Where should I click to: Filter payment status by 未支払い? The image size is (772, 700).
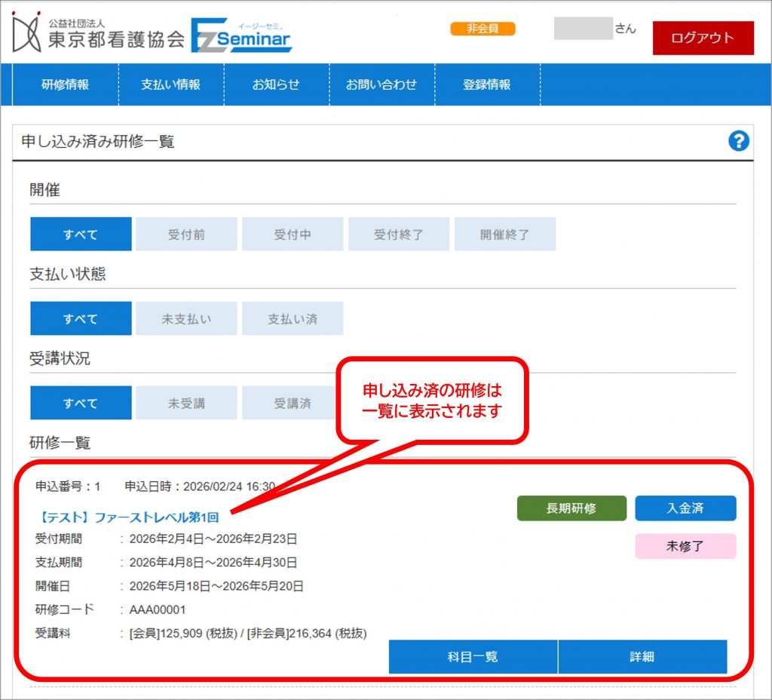[x=186, y=319]
